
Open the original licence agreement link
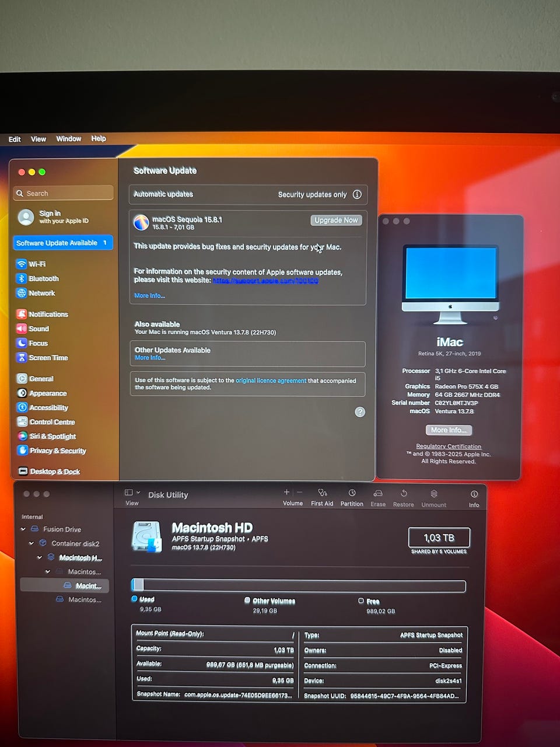271,381
